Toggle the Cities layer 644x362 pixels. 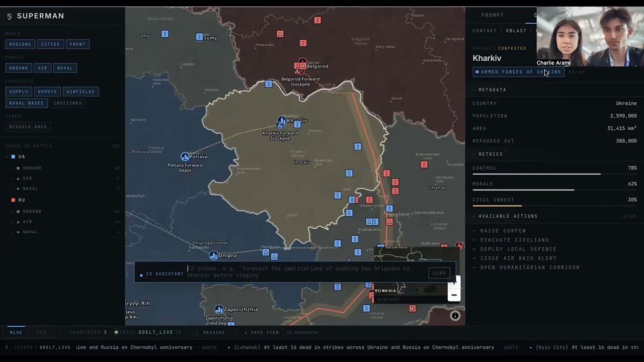(x=50, y=44)
